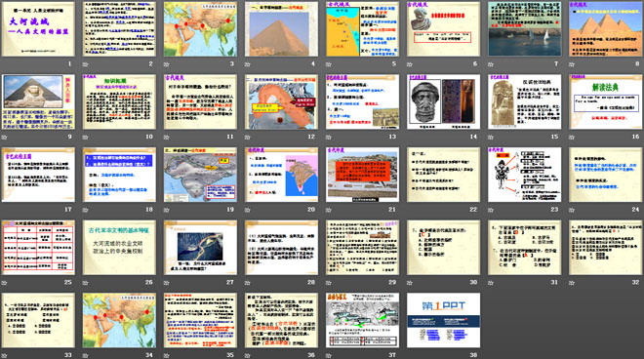Click the animation star icon under slide 11

tap(166, 137)
